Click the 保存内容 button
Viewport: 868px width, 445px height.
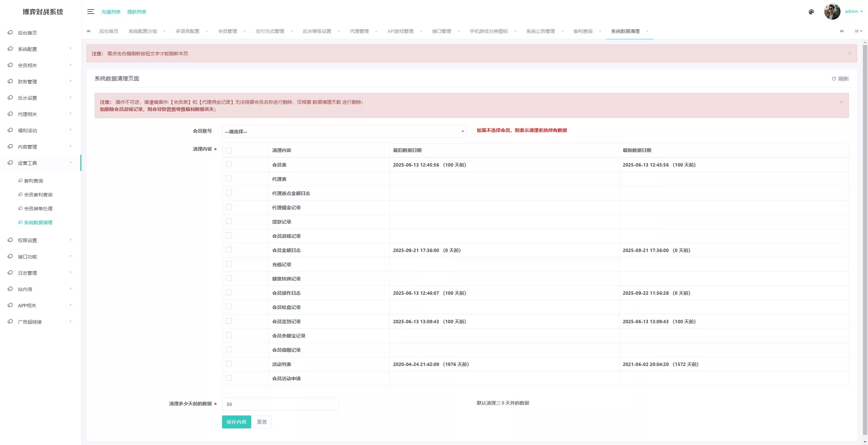pos(236,422)
